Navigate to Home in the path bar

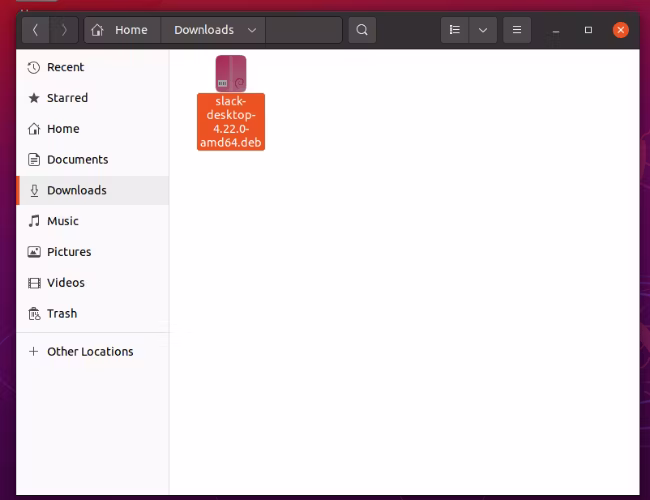click(122, 30)
